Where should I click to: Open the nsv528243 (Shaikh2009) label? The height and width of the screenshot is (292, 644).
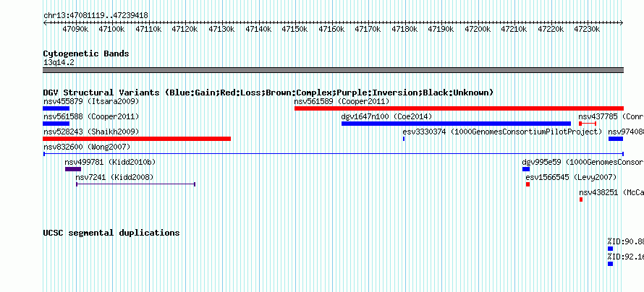[91, 132]
